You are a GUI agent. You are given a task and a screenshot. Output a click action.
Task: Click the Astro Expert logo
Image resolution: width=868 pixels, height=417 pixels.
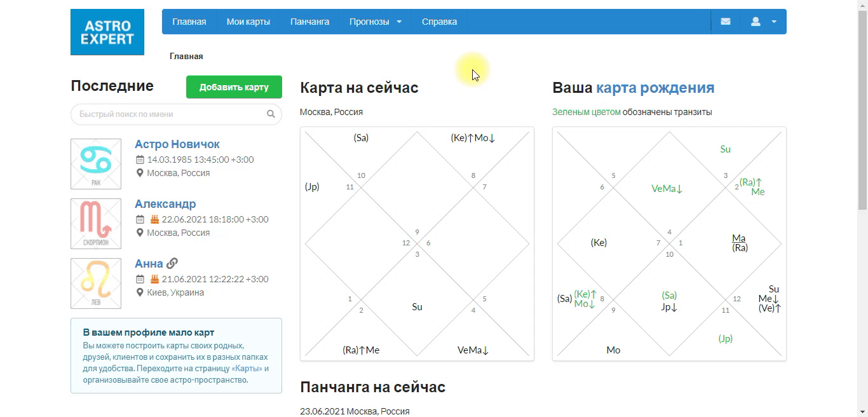(107, 32)
